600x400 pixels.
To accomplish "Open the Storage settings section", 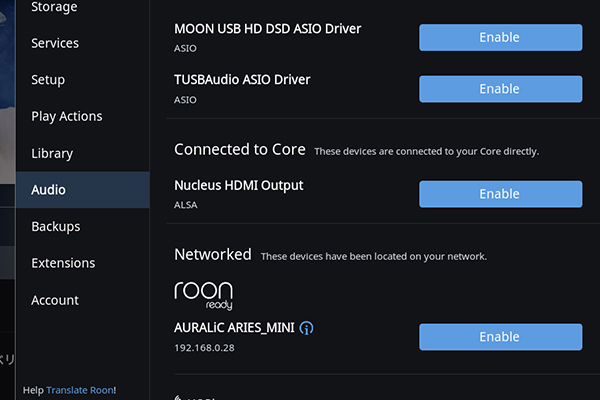I will tap(54, 8).
